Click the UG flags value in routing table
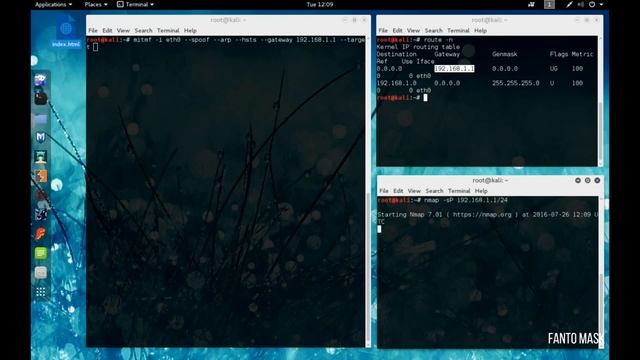 pos(553,69)
